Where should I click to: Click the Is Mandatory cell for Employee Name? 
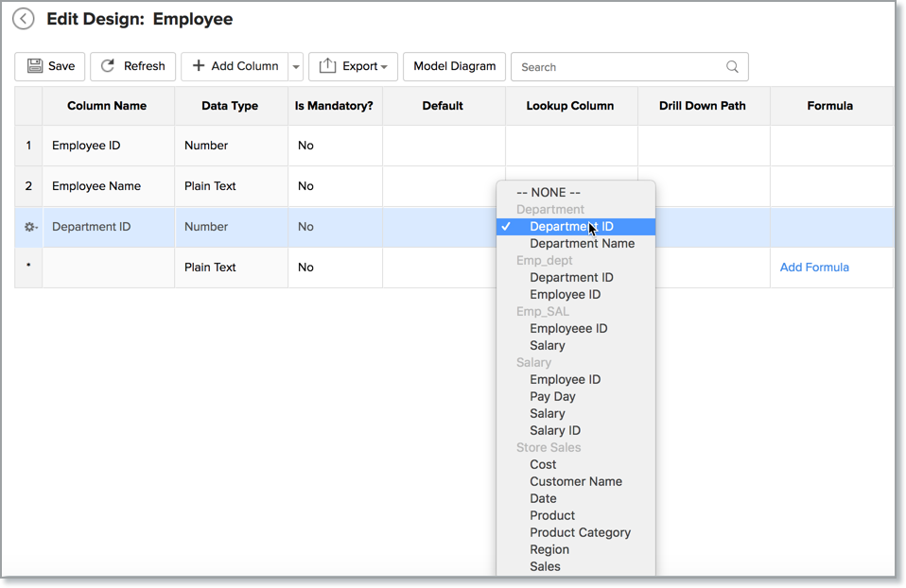pyautogui.click(x=334, y=186)
